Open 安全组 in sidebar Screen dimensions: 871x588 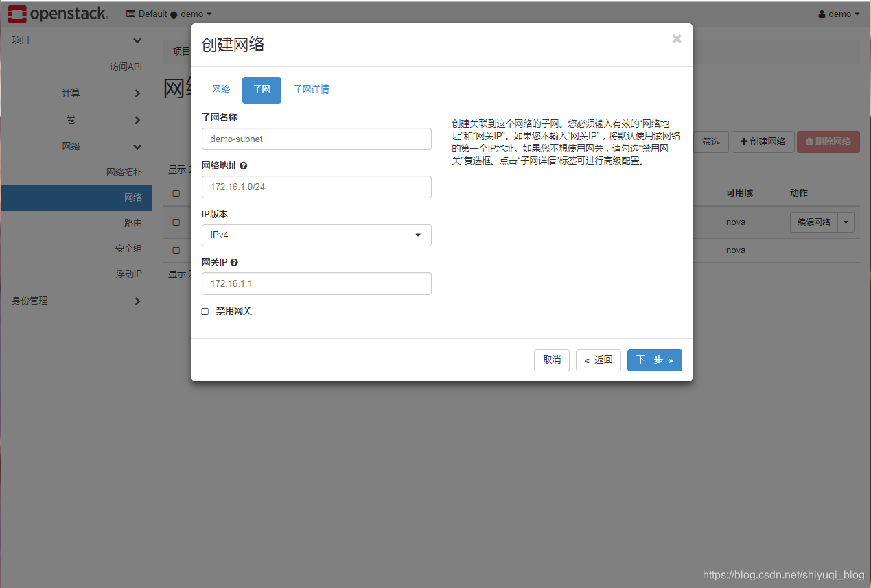(128, 248)
